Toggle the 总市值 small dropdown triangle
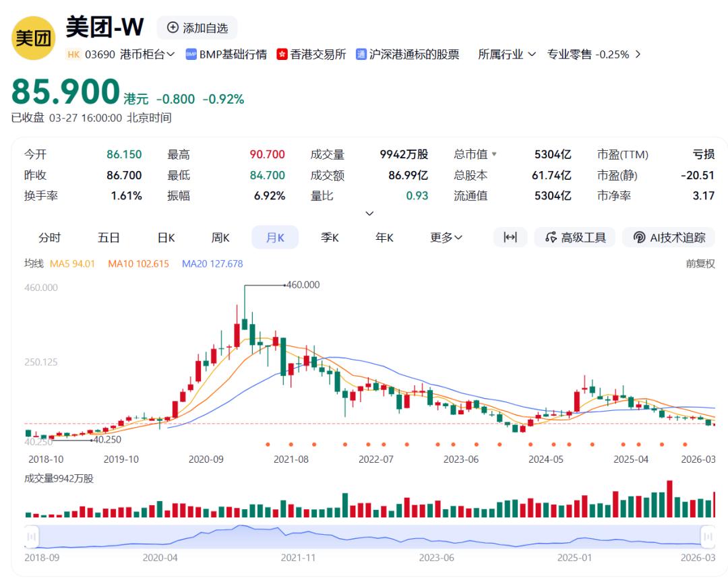728x582 pixels. [494, 154]
